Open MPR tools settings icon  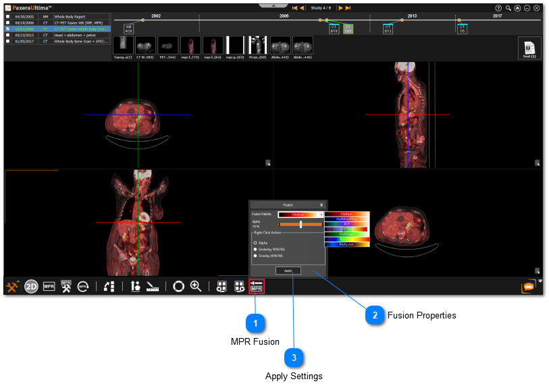point(66,286)
